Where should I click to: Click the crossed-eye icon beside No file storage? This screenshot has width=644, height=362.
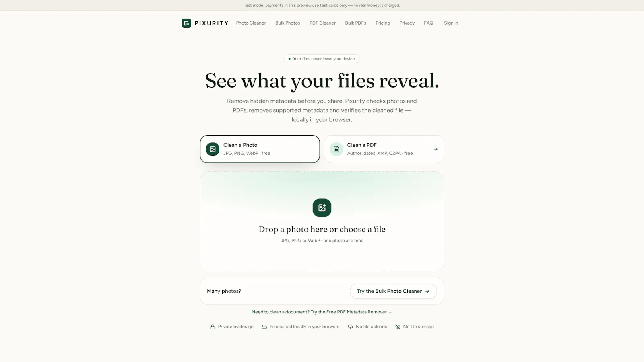click(x=398, y=327)
